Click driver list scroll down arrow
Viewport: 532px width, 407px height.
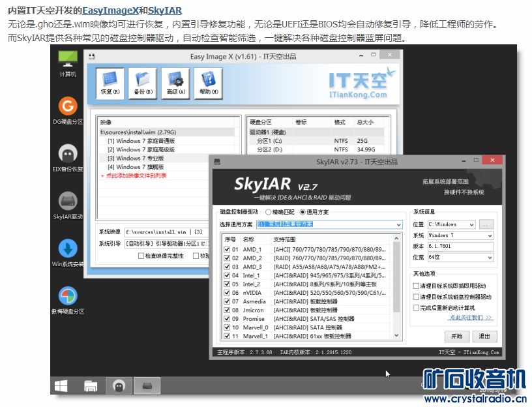tap(396, 335)
